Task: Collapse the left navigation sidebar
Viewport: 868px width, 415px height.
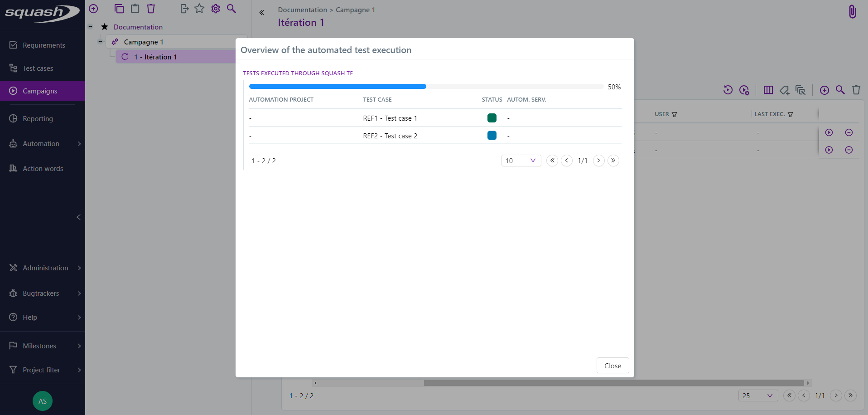Action: tap(78, 217)
